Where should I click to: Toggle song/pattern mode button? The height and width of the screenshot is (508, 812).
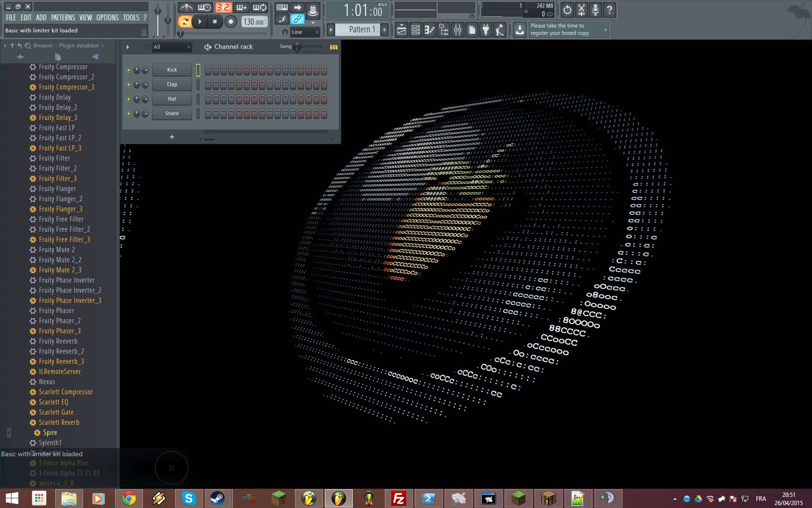185,21
